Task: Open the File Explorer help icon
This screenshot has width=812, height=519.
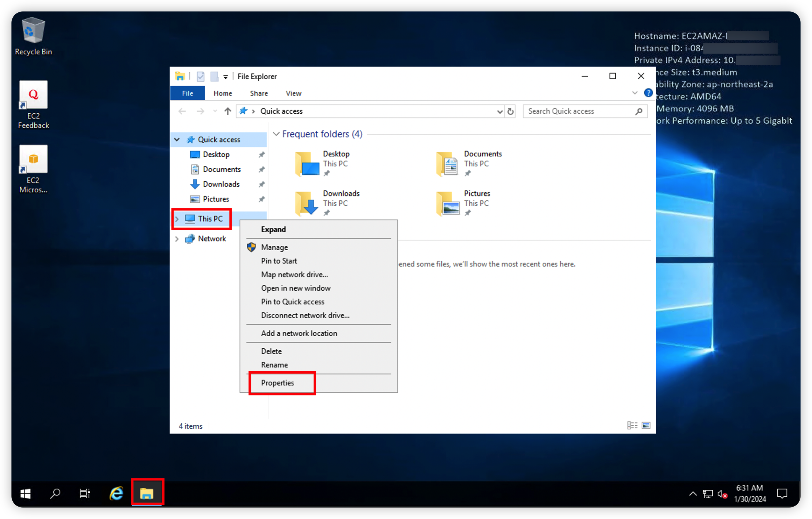Action: click(648, 93)
